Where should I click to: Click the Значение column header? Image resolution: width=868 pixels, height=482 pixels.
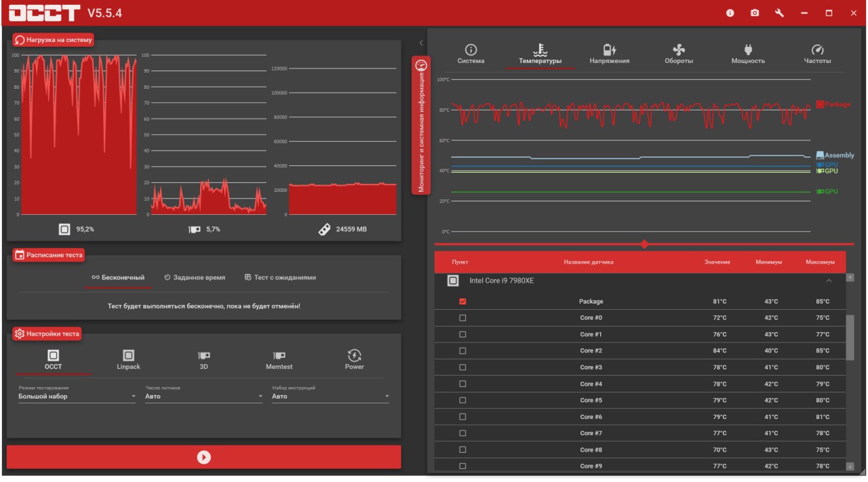717,262
